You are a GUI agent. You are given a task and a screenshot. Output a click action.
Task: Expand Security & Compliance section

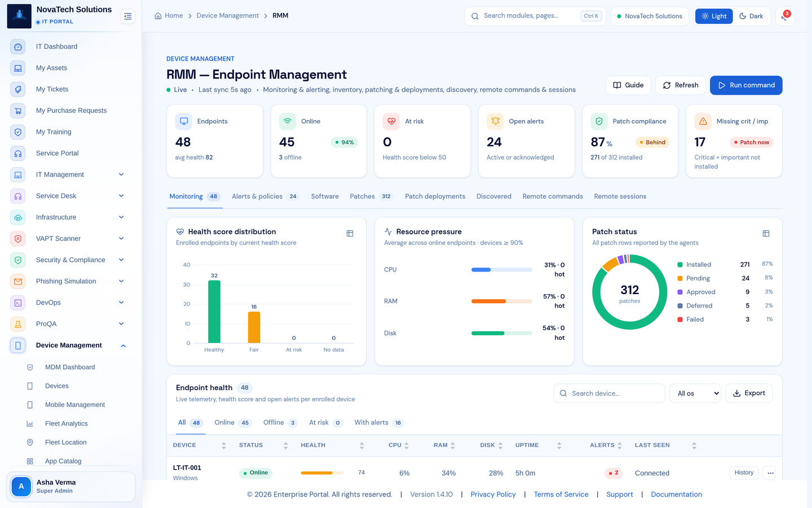(121, 260)
